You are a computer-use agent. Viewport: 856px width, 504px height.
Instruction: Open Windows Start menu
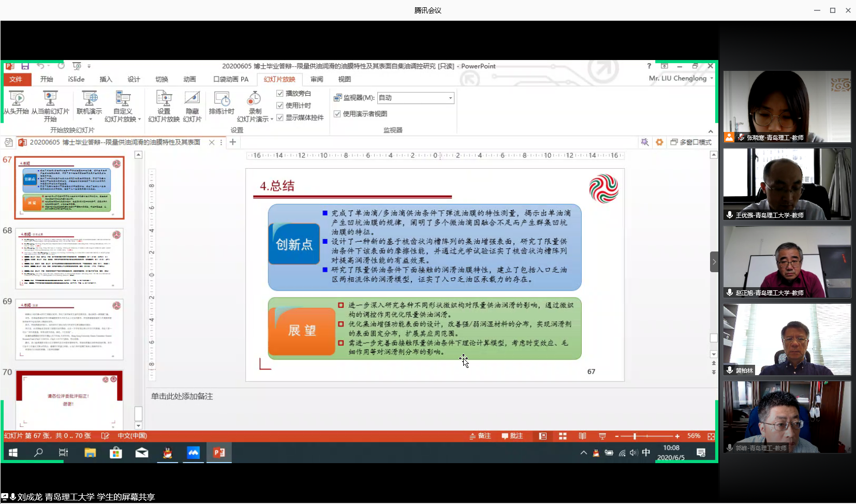pyautogui.click(x=13, y=453)
